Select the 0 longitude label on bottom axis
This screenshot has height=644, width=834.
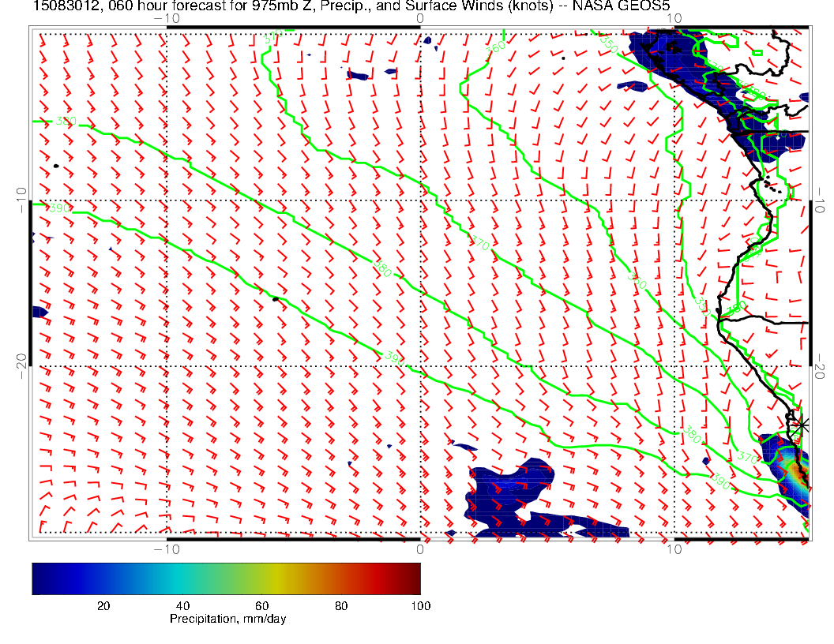pos(420,549)
